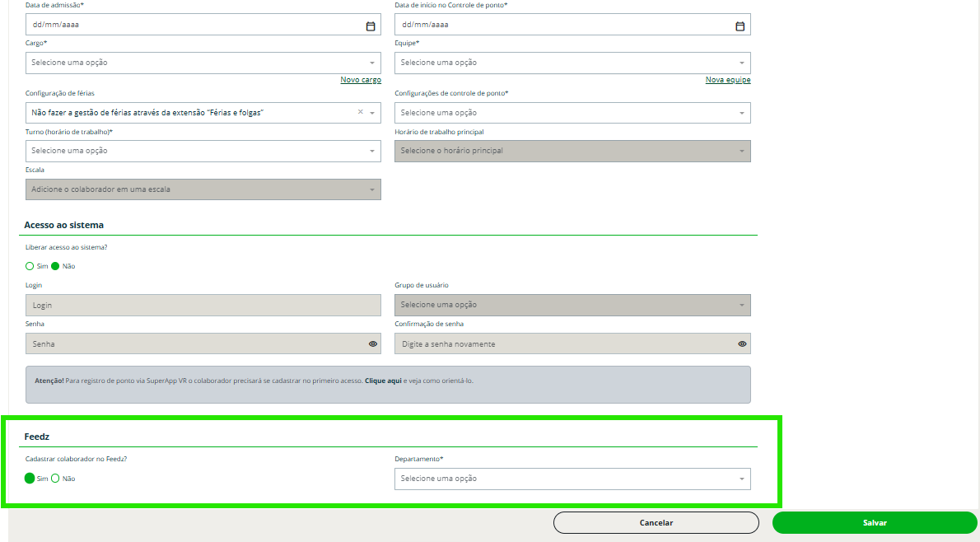The height and width of the screenshot is (542, 980).
Task: Choose Não for system access
Action: coord(56,266)
